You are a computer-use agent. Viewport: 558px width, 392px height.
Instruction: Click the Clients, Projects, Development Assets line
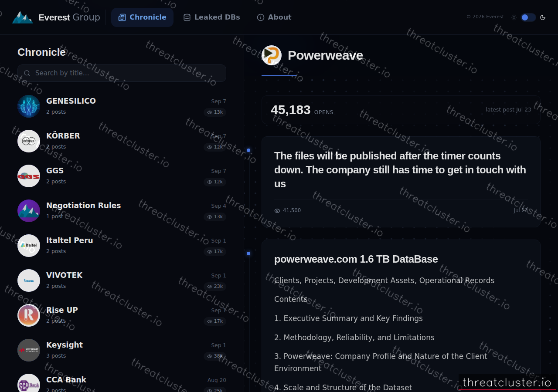(x=384, y=280)
